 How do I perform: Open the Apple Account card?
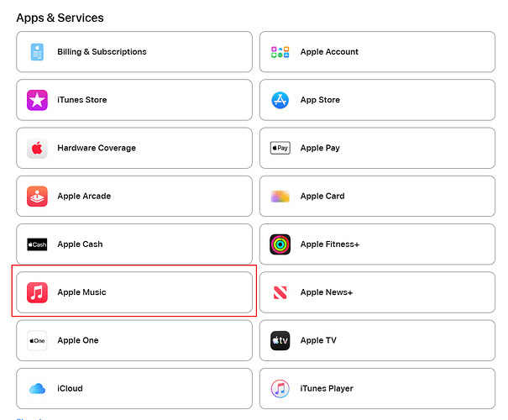(377, 52)
